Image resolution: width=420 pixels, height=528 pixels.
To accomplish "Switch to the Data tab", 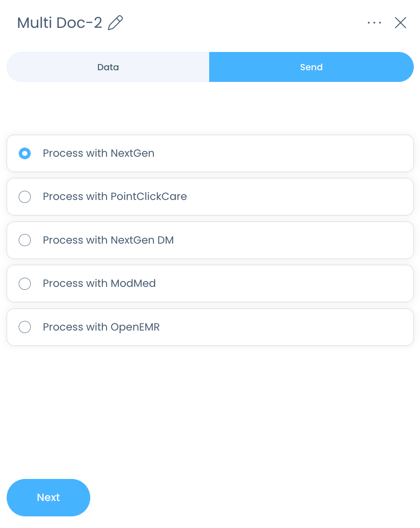I will 108,67.
